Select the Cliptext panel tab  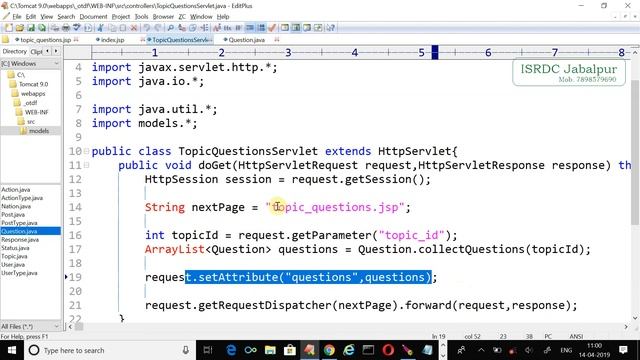tap(36, 51)
